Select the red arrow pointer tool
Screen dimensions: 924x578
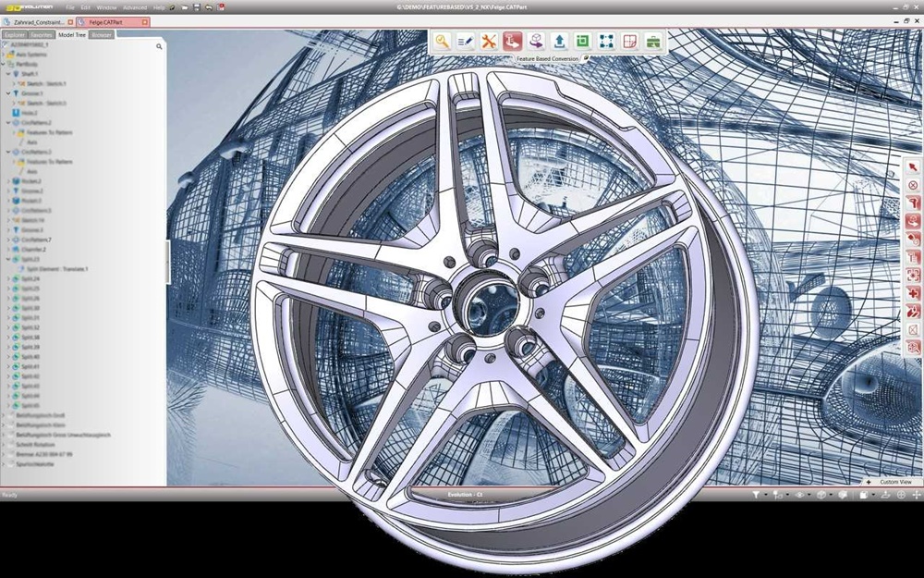pyautogui.click(x=913, y=167)
